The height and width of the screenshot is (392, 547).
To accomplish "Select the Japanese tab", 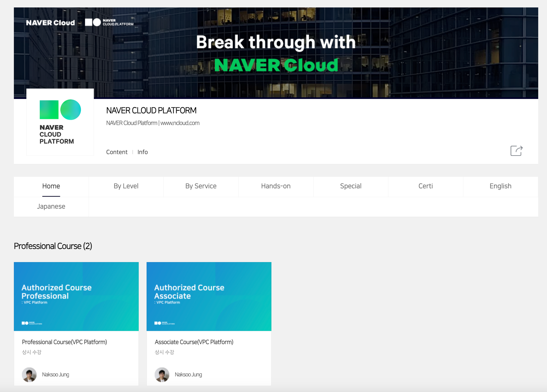I will [x=51, y=206].
